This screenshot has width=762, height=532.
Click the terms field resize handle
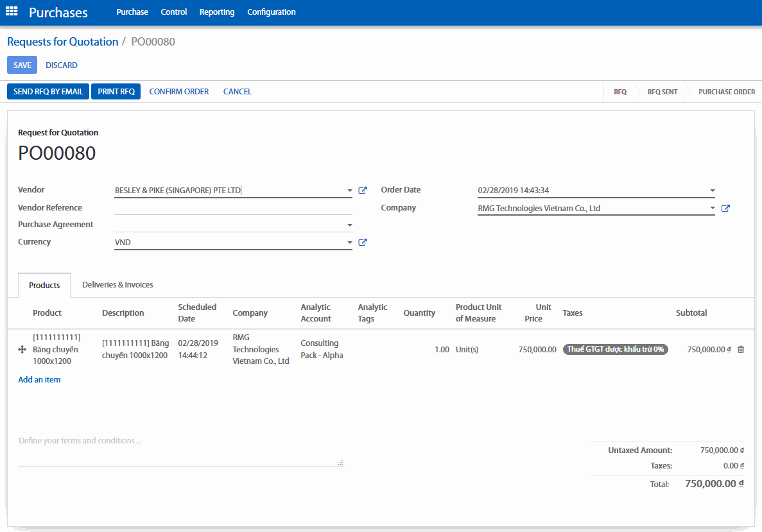340,462
